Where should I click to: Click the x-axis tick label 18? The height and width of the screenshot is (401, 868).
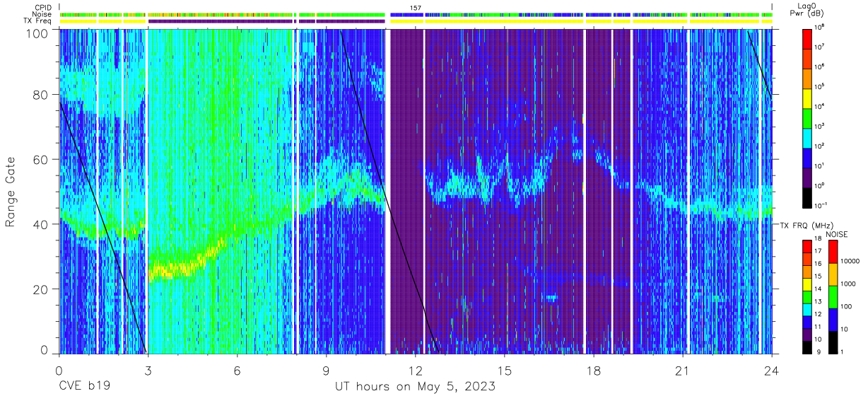point(593,370)
